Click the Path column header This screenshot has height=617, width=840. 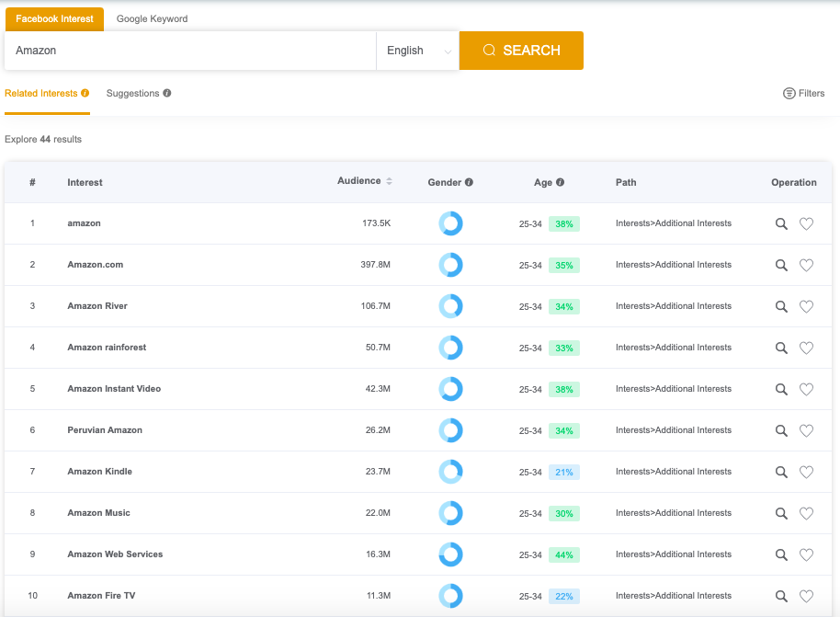[626, 182]
